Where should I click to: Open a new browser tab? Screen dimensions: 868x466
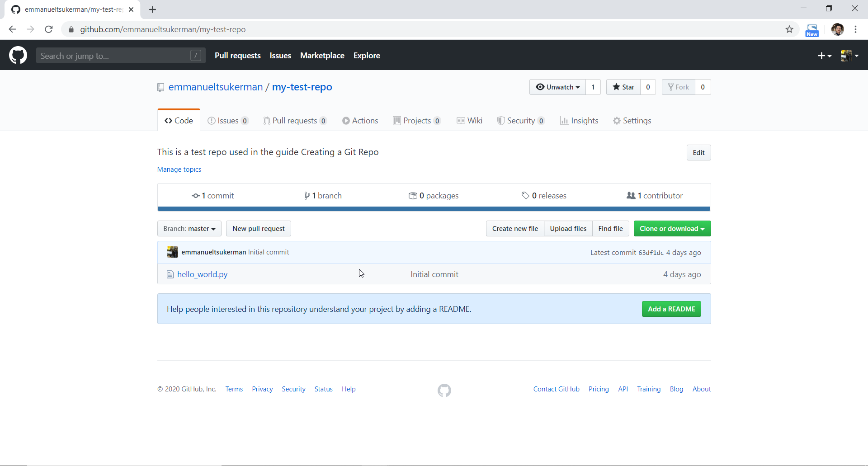(152, 9)
